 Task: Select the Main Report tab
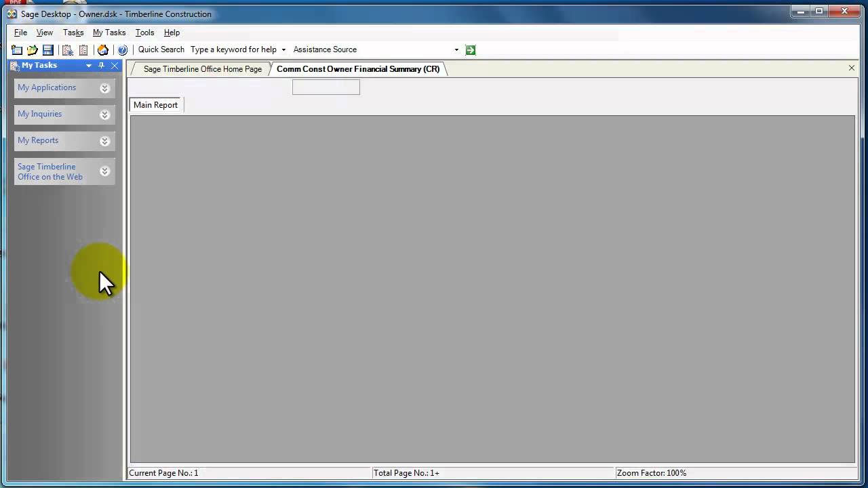(x=155, y=105)
